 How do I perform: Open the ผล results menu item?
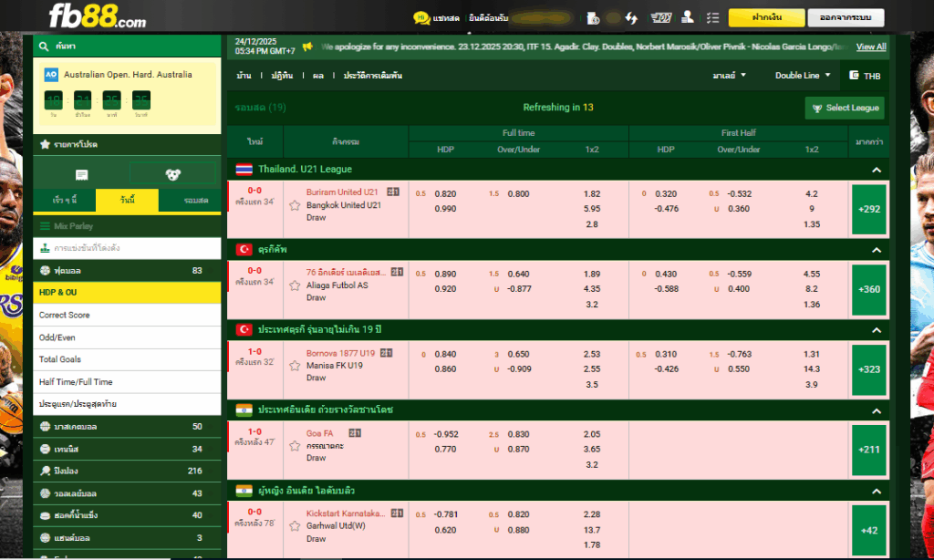pos(318,76)
